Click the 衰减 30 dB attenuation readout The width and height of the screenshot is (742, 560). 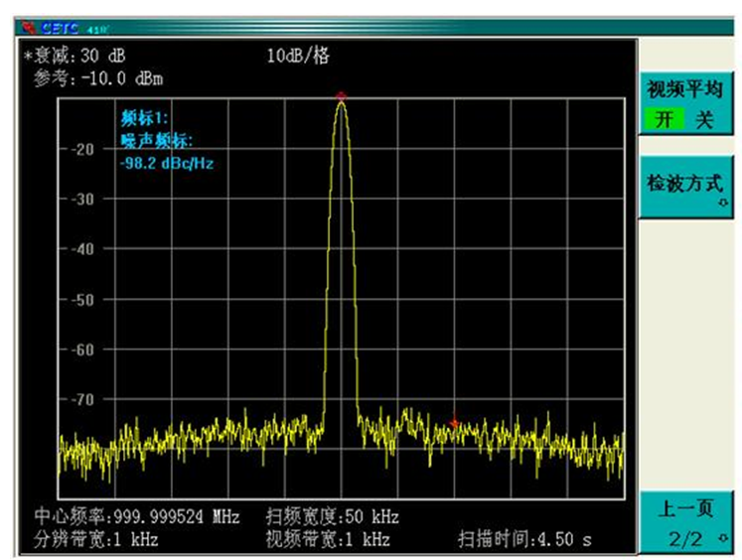tap(74, 57)
